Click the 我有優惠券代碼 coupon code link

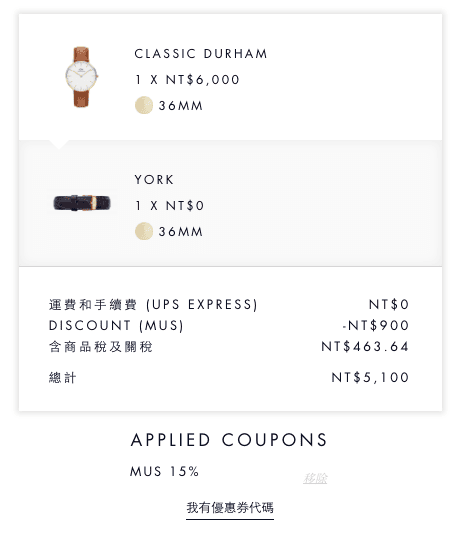tap(230, 508)
